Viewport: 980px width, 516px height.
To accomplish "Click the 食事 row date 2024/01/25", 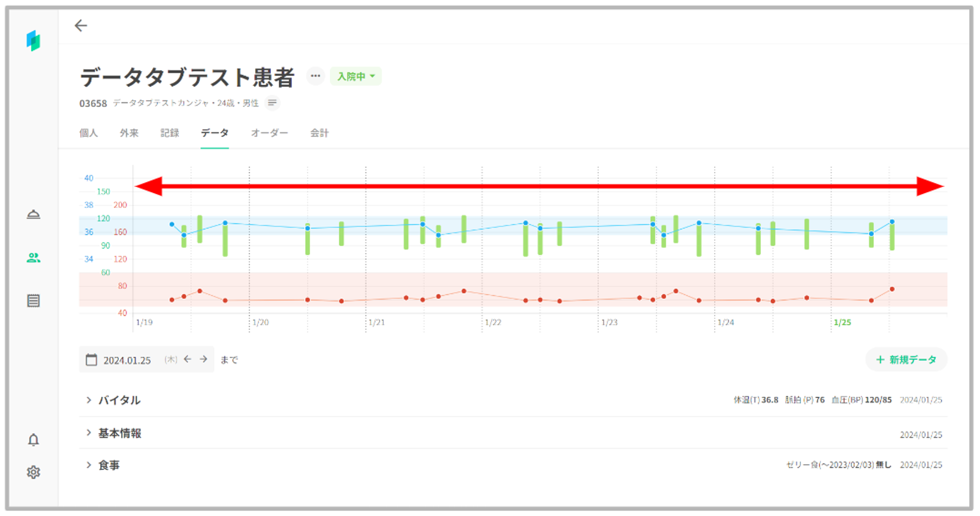I will (x=921, y=465).
